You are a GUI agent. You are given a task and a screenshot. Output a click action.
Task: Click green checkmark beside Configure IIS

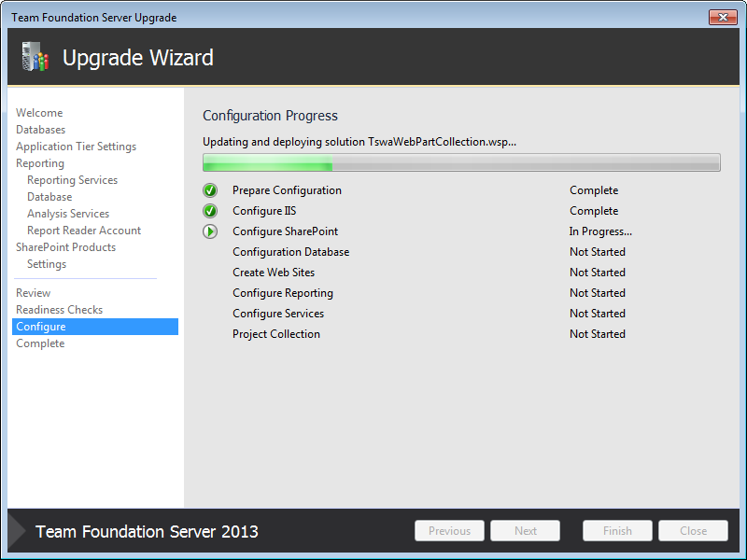click(x=210, y=211)
